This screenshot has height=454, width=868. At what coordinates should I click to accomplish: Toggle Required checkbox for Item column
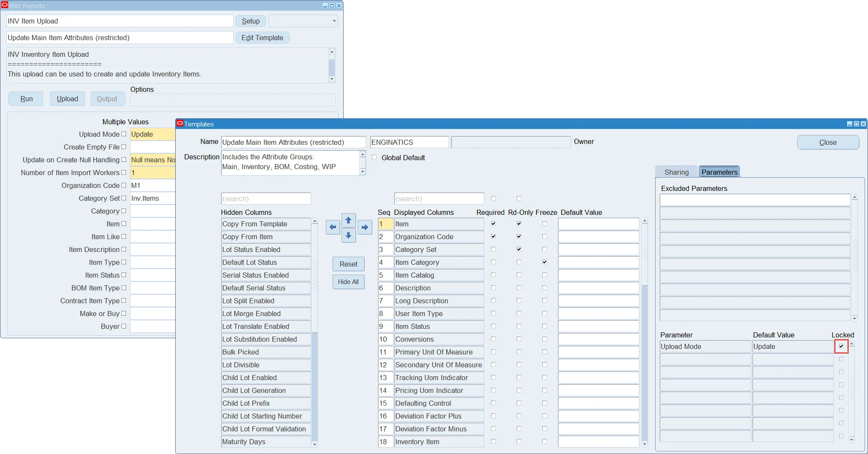[493, 224]
